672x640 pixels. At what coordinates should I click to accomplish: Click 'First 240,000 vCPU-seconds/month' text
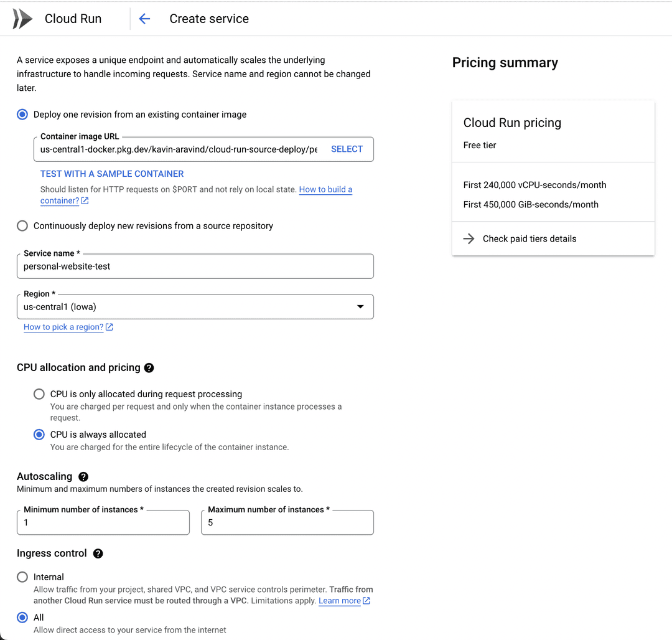[x=535, y=185]
